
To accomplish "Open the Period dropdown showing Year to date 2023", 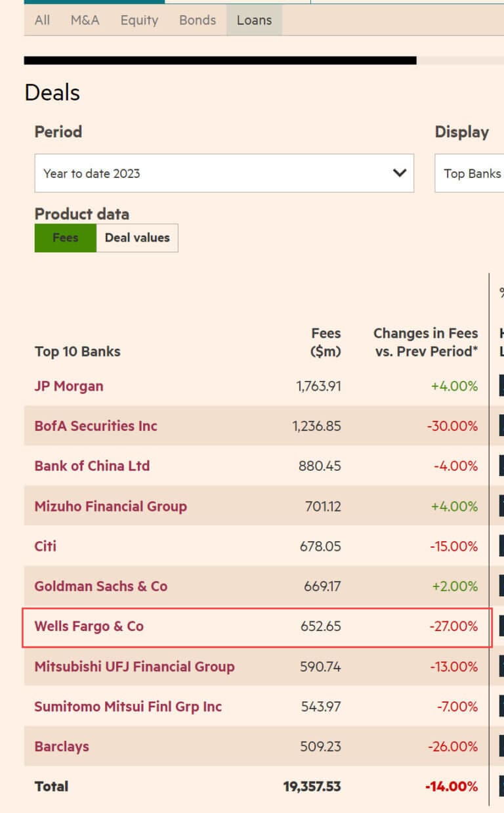I will [x=224, y=173].
